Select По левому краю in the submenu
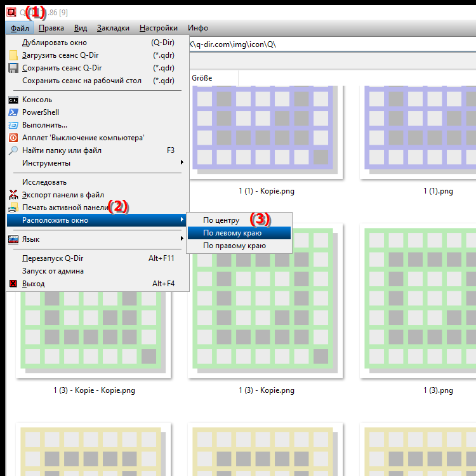Image resolution: width=476 pixels, height=476 pixels. 239,233
